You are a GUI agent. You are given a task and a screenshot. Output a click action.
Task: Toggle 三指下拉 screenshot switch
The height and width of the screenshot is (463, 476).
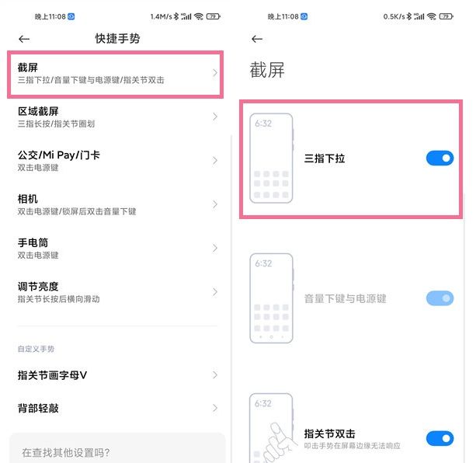(x=440, y=158)
